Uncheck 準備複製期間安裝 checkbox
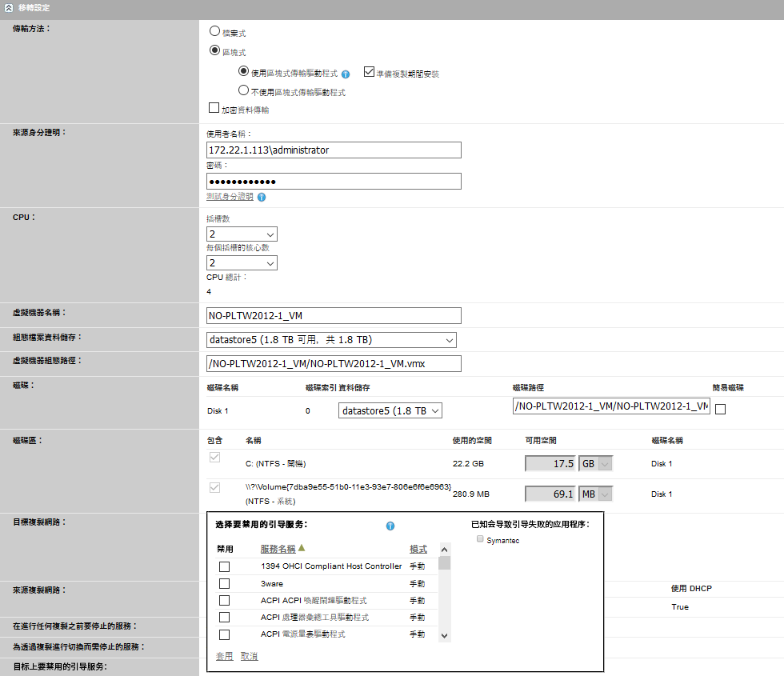Screen dimensions: 784x676 click(x=369, y=72)
